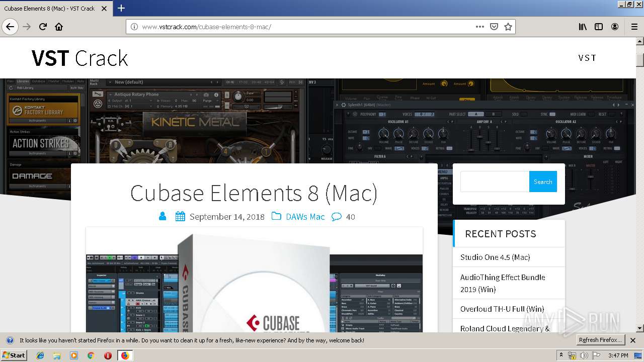The height and width of the screenshot is (362, 644).
Task: Select the Cubase Elements 8 (Mac) tab
Action: (x=56, y=9)
